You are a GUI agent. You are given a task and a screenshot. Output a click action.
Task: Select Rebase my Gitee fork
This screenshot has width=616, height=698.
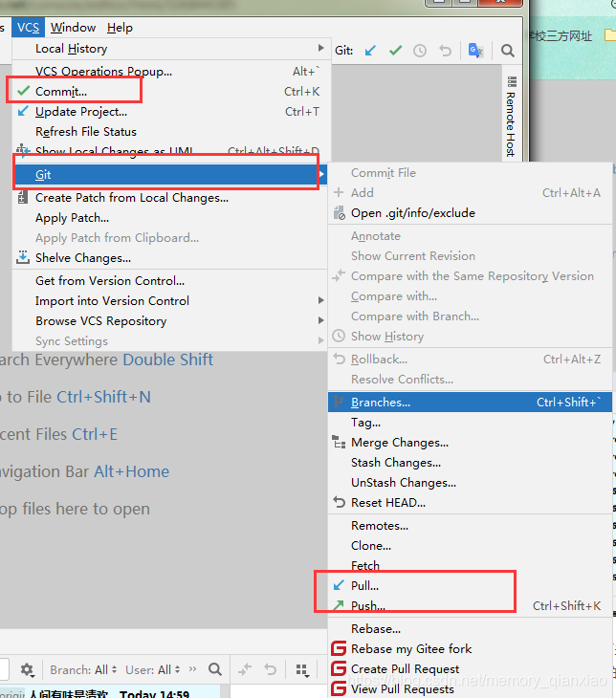[x=470, y=649]
